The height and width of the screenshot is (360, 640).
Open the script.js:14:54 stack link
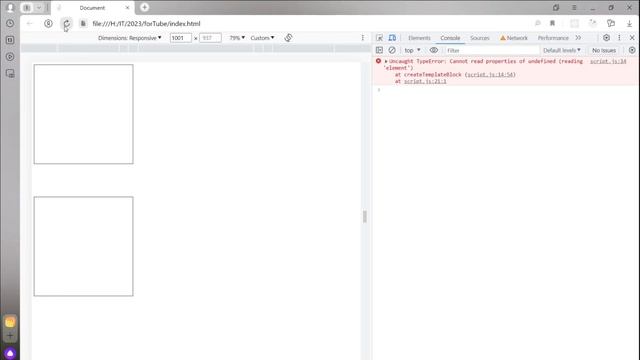490,75
